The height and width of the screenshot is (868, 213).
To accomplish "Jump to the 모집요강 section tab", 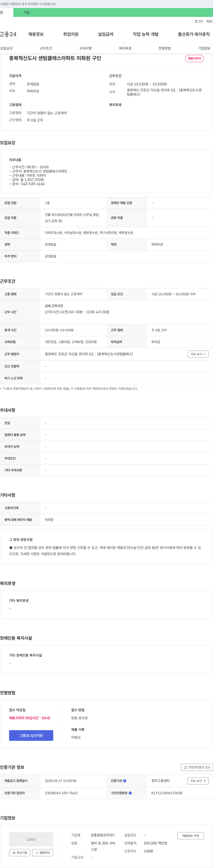I will coord(6,48).
